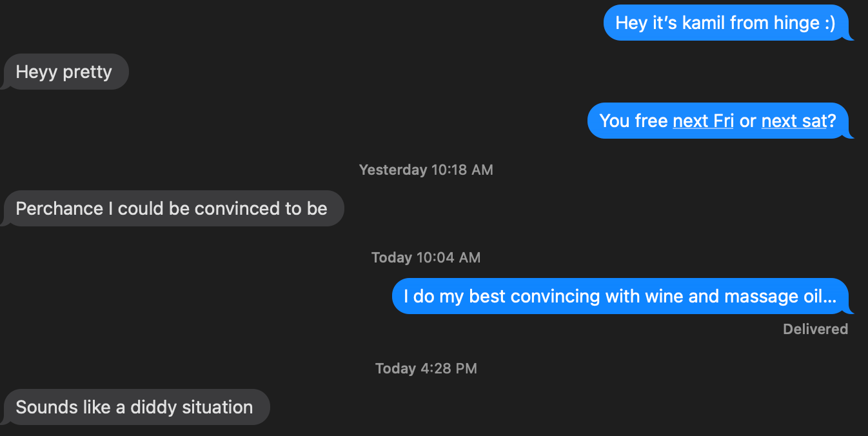Click the "next Fri" date link
The height and width of the screenshot is (436, 868).
tap(703, 121)
